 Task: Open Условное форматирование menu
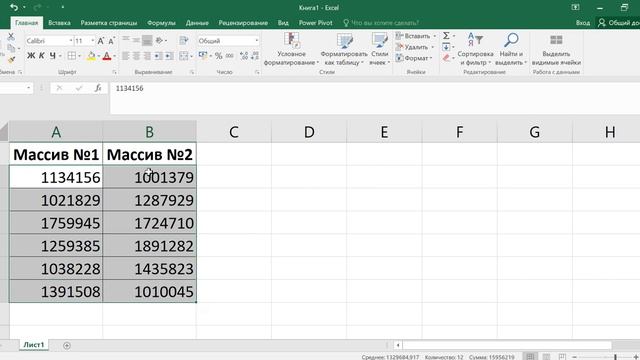tap(291, 49)
